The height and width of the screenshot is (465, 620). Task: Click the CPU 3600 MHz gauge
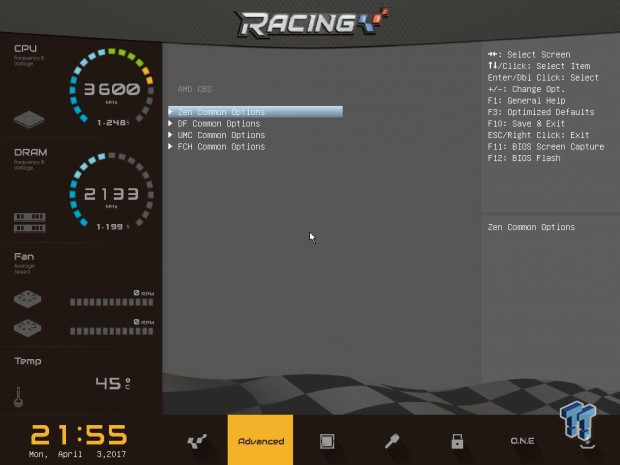tap(112, 87)
